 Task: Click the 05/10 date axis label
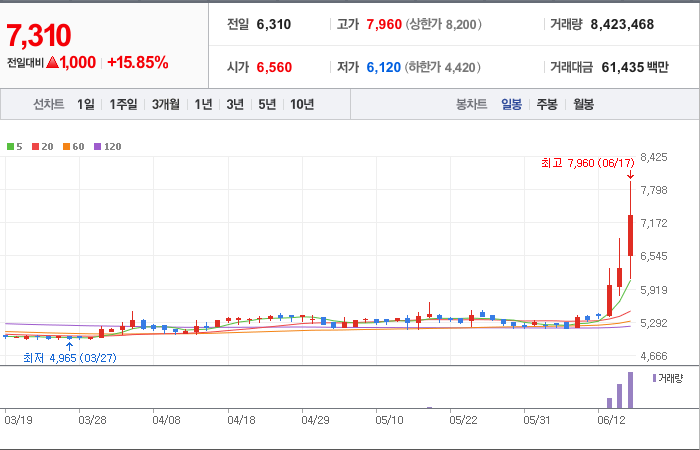click(389, 420)
